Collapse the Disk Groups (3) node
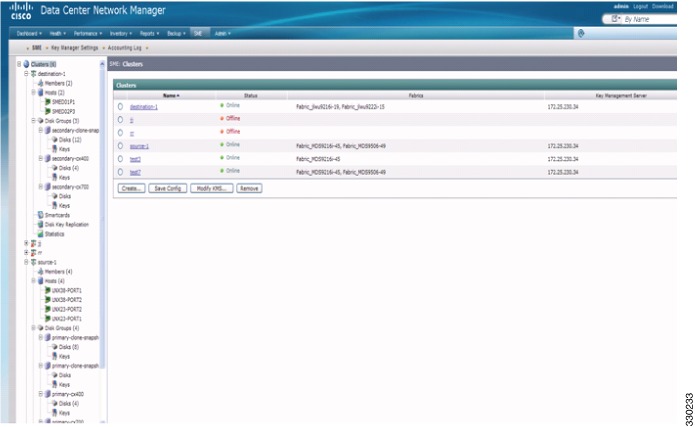This screenshot has width=695, height=427. tap(33, 121)
